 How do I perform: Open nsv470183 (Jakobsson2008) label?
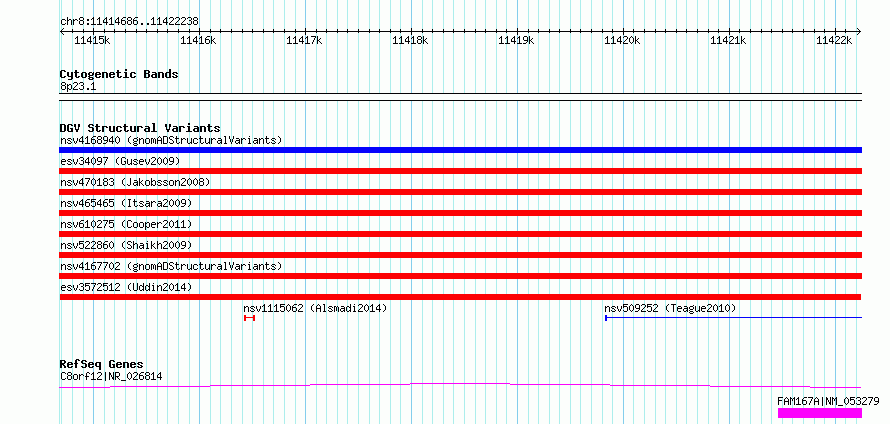(135, 182)
